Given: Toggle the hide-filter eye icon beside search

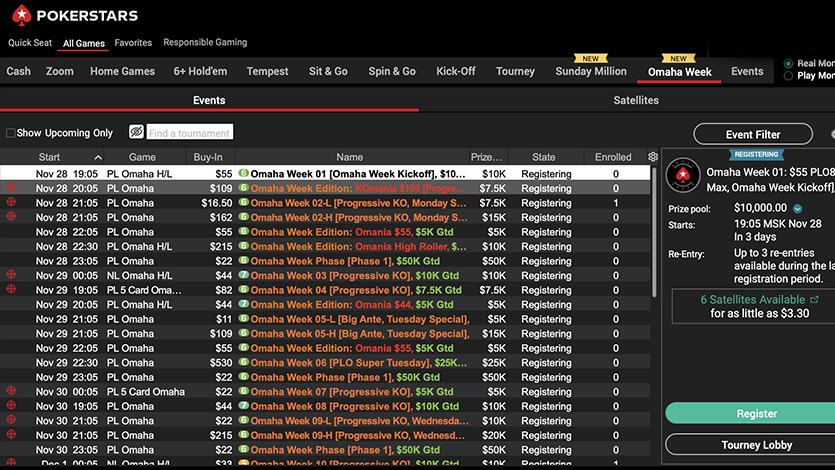Looking at the screenshot, I should [136, 131].
